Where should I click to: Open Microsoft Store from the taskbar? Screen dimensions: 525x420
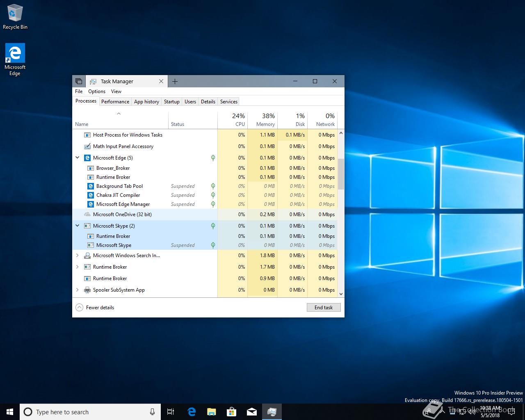click(x=231, y=412)
